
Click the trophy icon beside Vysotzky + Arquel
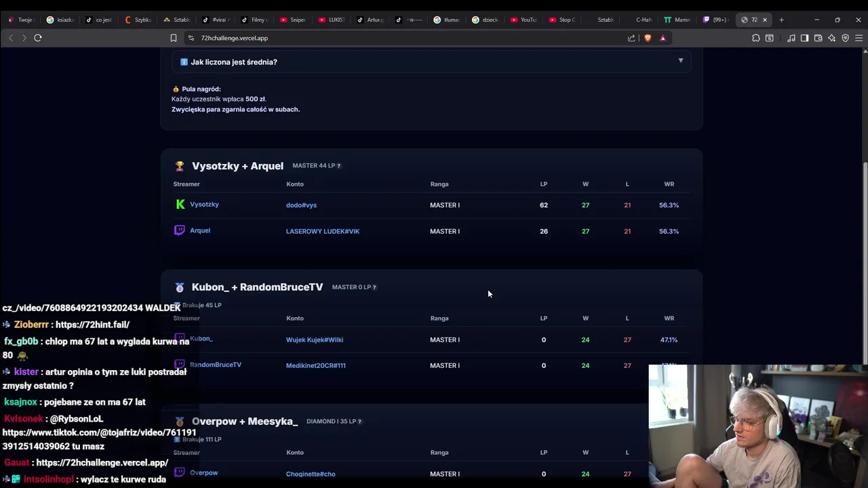[180, 166]
